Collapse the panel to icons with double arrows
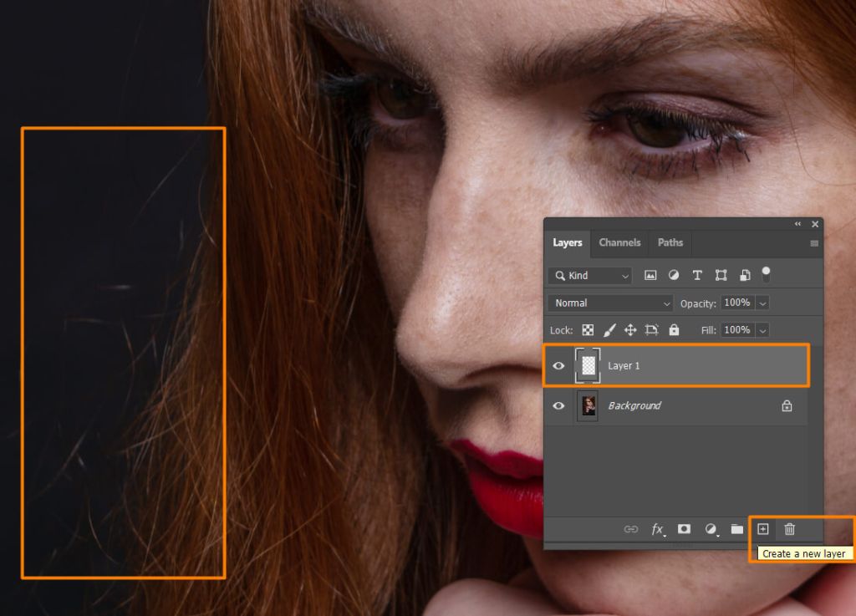This screenshot has width=856, height=616. [797, 224]
